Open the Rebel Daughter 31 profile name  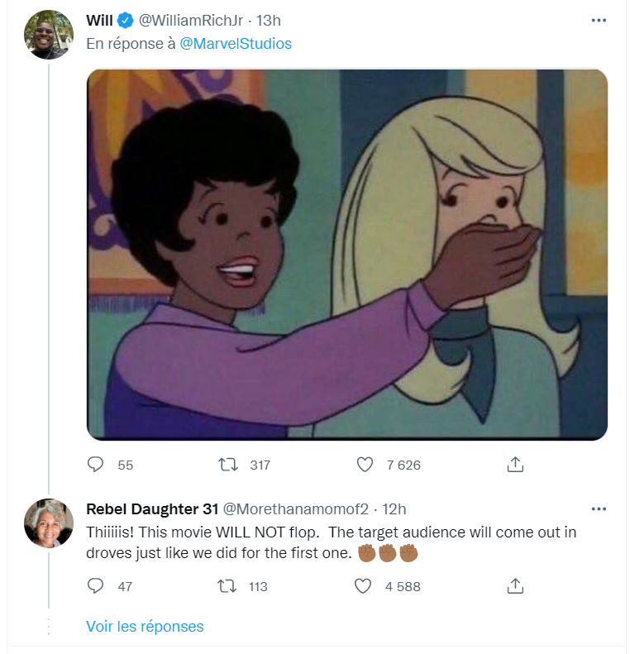point(151,509)
